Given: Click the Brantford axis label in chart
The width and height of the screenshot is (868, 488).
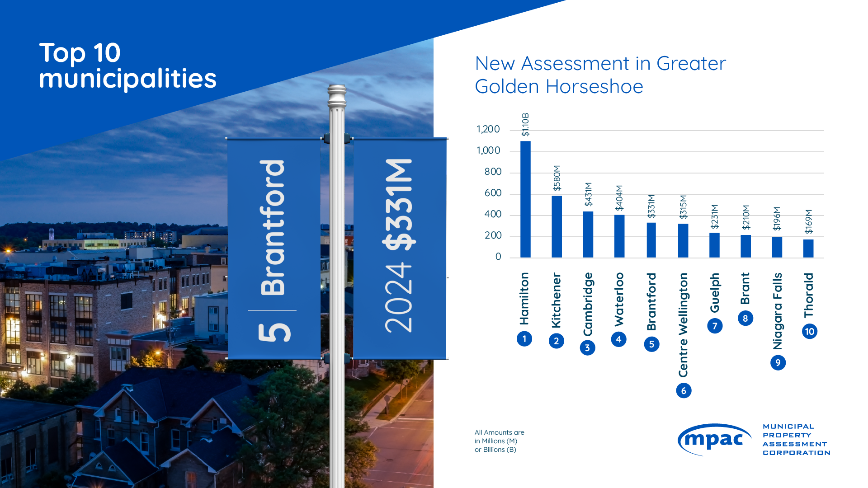Looking at the screenshot, I should coord(651,302).
